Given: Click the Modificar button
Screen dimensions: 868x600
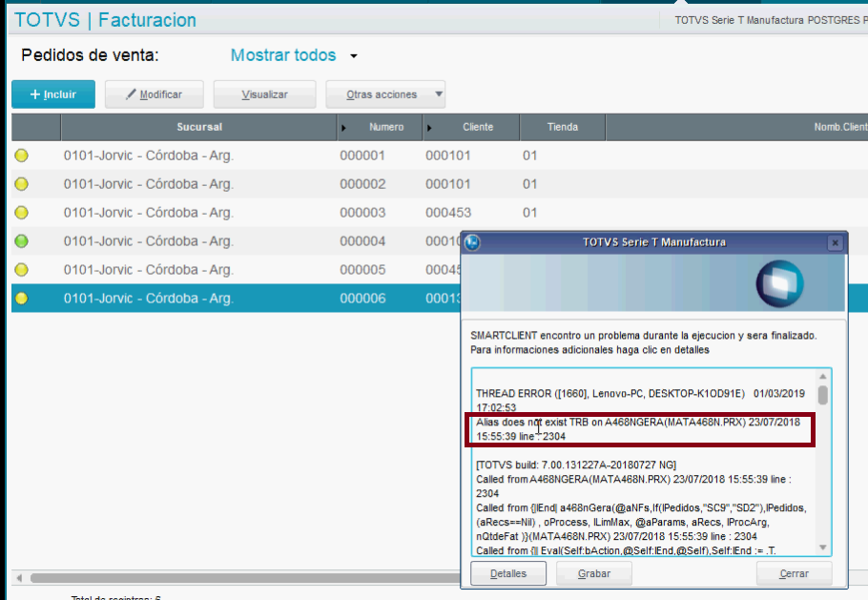Looking at the screenshot, I should pos(155,94).
